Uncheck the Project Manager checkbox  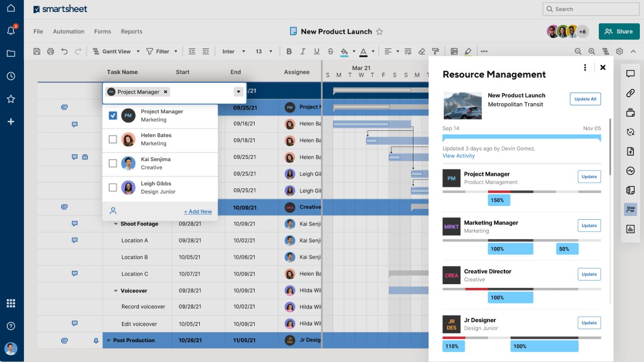pyautogui.click(x=113, y=116)
